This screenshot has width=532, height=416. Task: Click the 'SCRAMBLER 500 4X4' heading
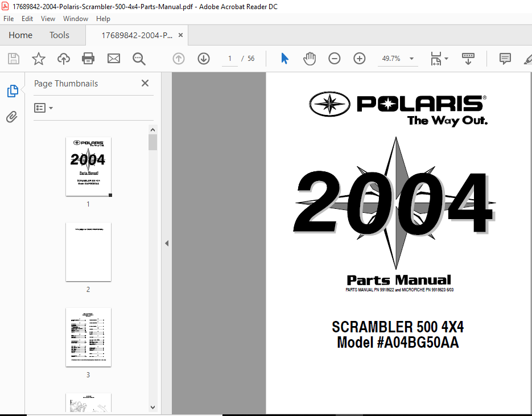398,327
